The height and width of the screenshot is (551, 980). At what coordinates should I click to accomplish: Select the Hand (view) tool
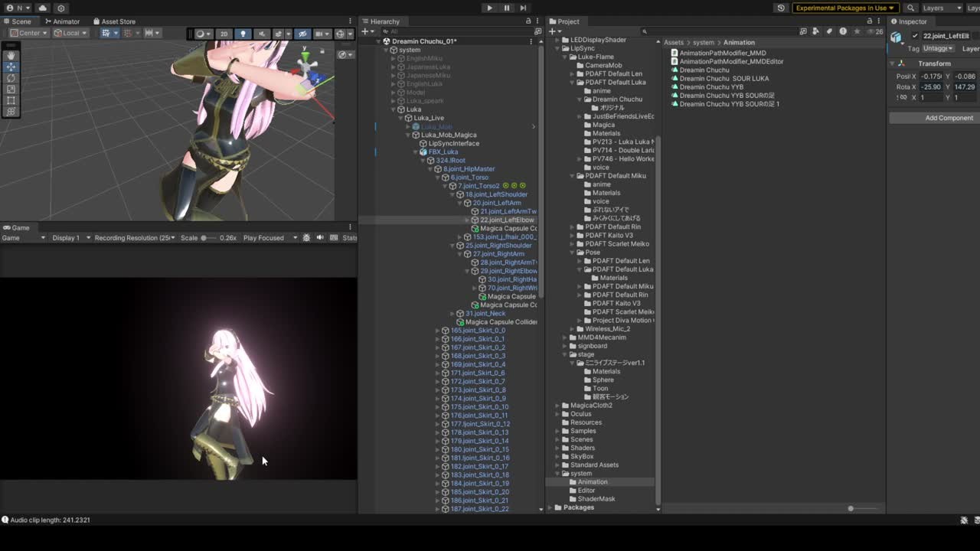[11, 56]
